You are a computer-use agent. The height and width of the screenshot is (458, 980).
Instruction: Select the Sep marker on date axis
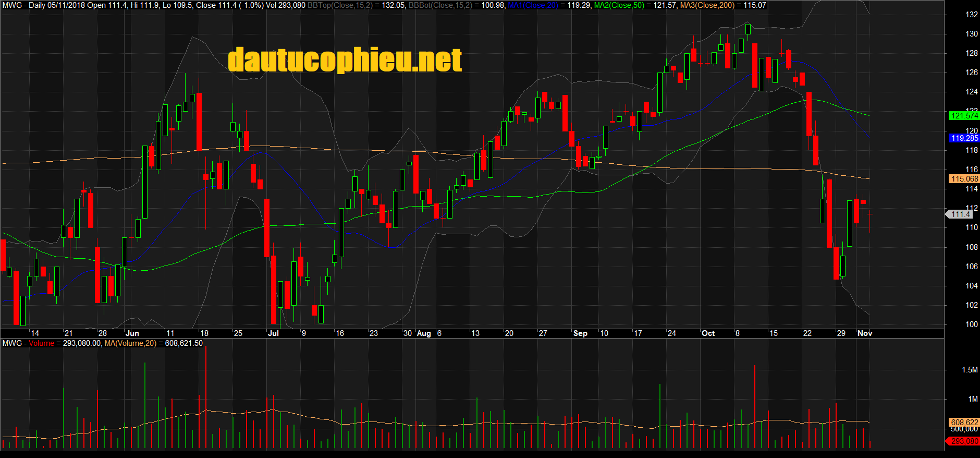coord(580,333)
